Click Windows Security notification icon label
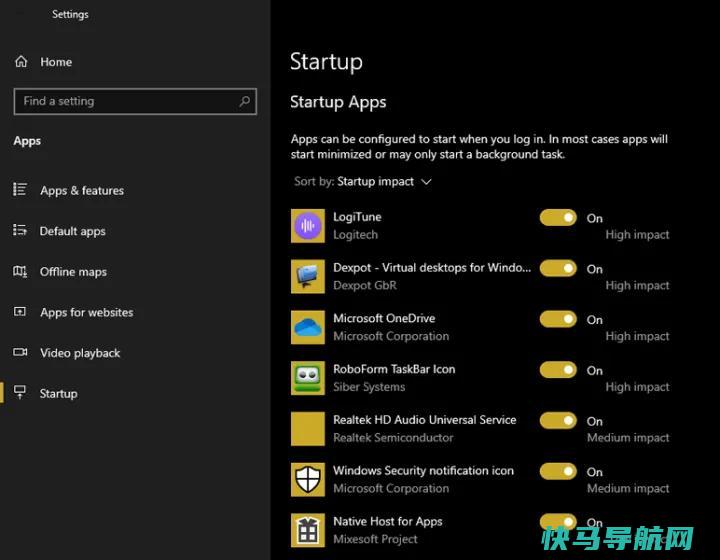The image size is (720, 560). pyautogui.click(x=423, y=470)
